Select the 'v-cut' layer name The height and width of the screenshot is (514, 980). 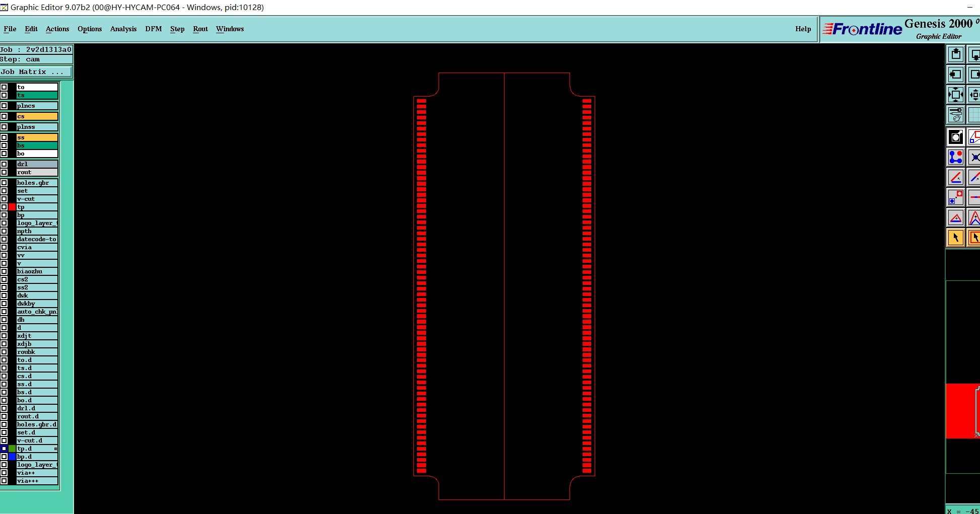pos(37,199)
